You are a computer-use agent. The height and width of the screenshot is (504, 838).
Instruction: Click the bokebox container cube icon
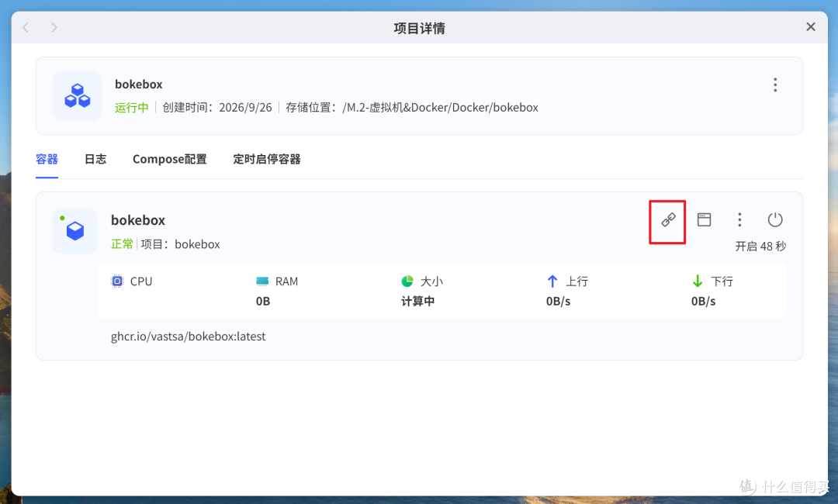[74, 230]
